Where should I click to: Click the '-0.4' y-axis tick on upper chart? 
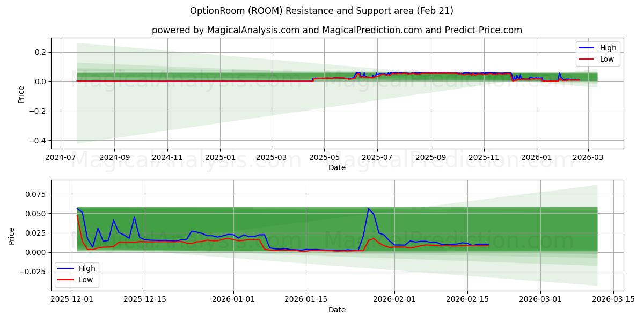pos(39,141)
